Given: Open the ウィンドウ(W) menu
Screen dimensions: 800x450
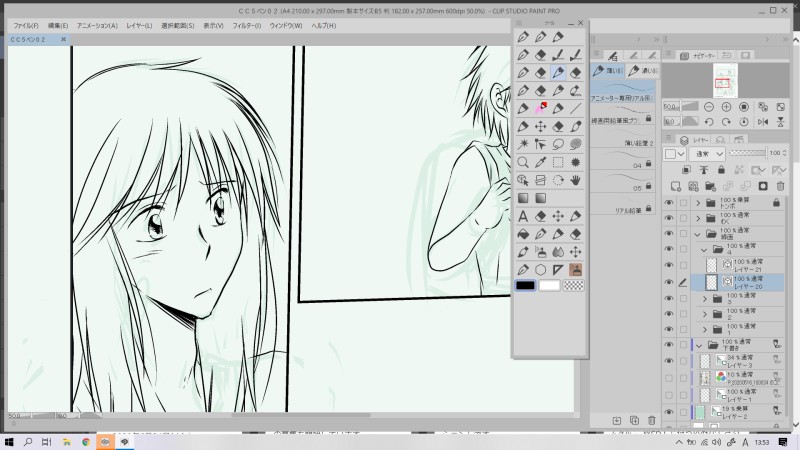Looking at the screenshot, I should click(286, 26).
